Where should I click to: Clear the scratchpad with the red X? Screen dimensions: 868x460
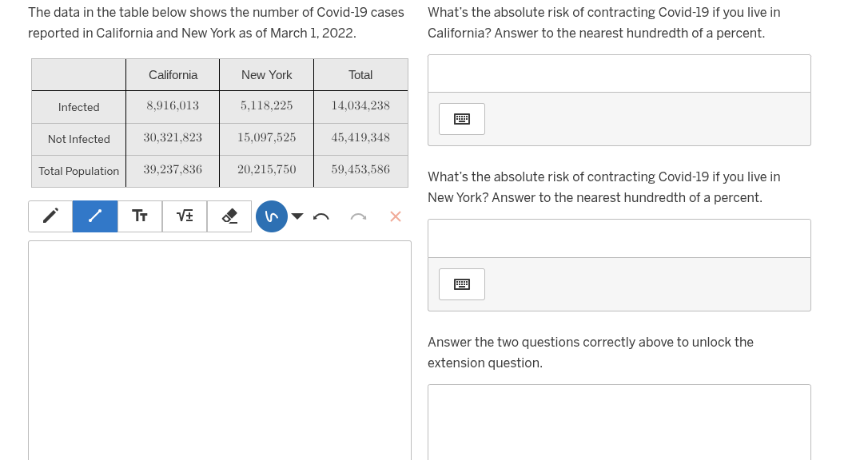point(395,216)
